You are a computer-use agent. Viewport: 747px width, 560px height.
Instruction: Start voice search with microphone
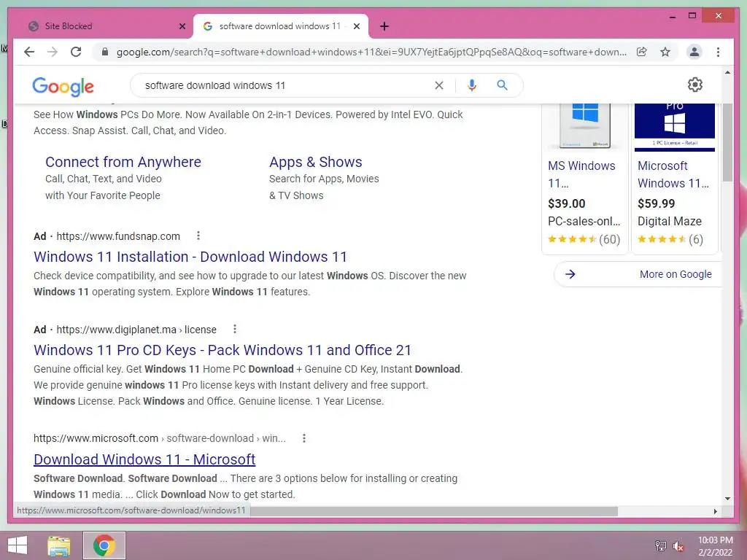472,85
